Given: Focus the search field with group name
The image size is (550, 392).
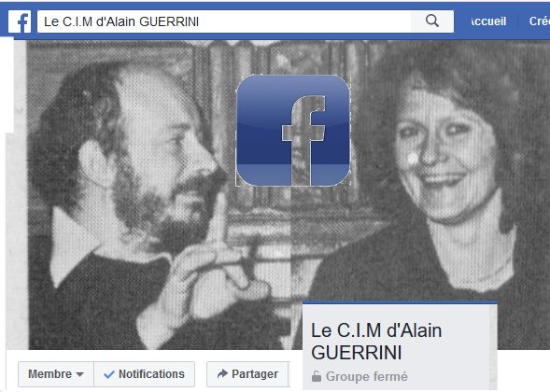Looking at the screenshot, I should tap(224, 21).
